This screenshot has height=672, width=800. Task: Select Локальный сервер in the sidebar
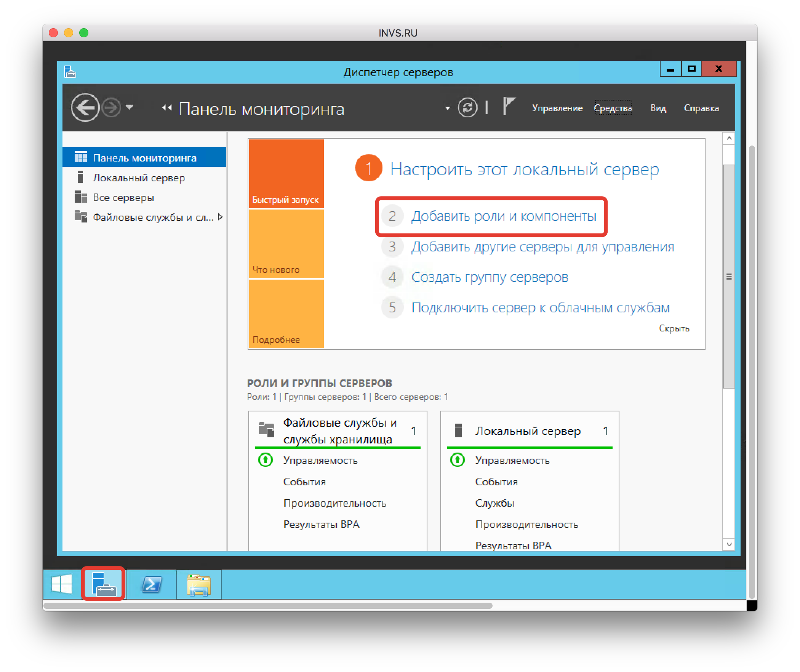tap(144, 178)
